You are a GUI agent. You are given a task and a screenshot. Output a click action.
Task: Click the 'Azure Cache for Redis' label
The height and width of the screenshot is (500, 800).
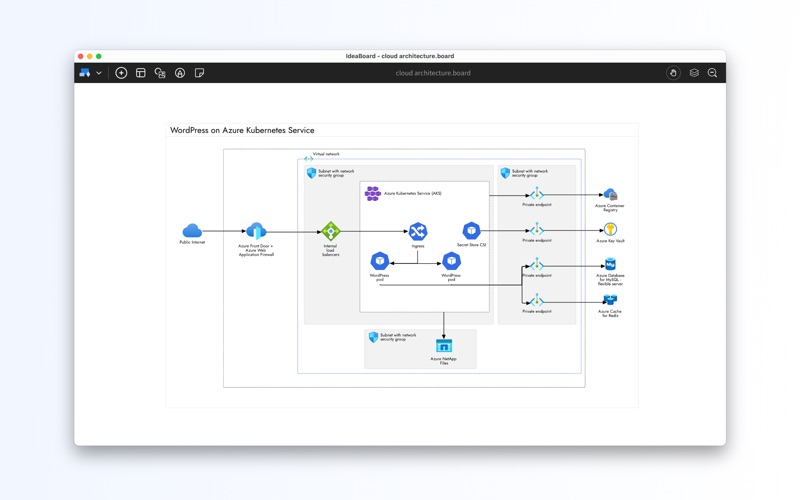(x=610, y=313)
